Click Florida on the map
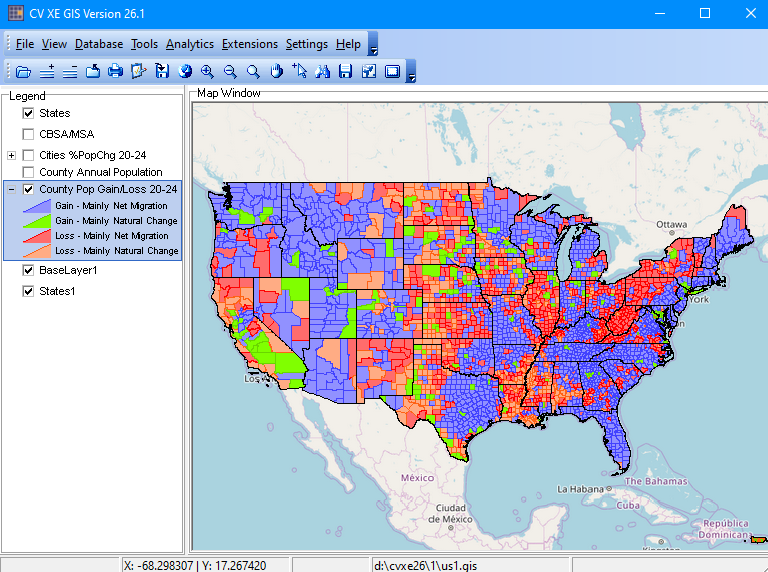Screen dimensions: 768x572 (x=620, y=442)
